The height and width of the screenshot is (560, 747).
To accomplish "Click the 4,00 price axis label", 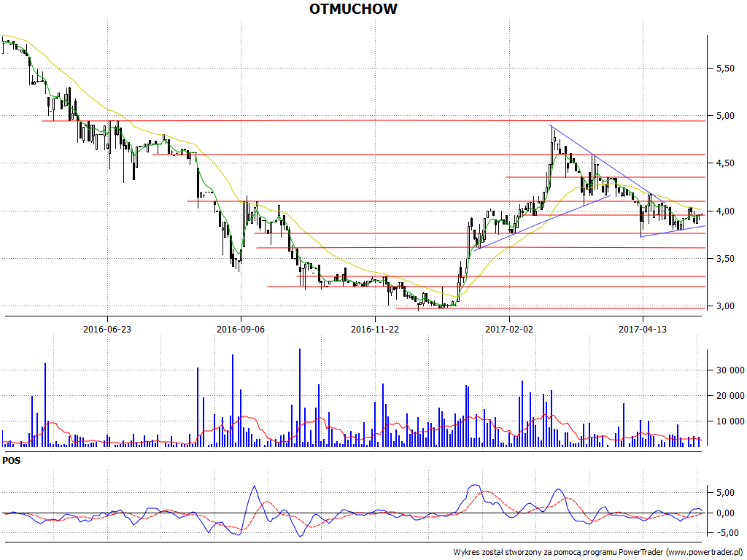I will tap(725, 211).
